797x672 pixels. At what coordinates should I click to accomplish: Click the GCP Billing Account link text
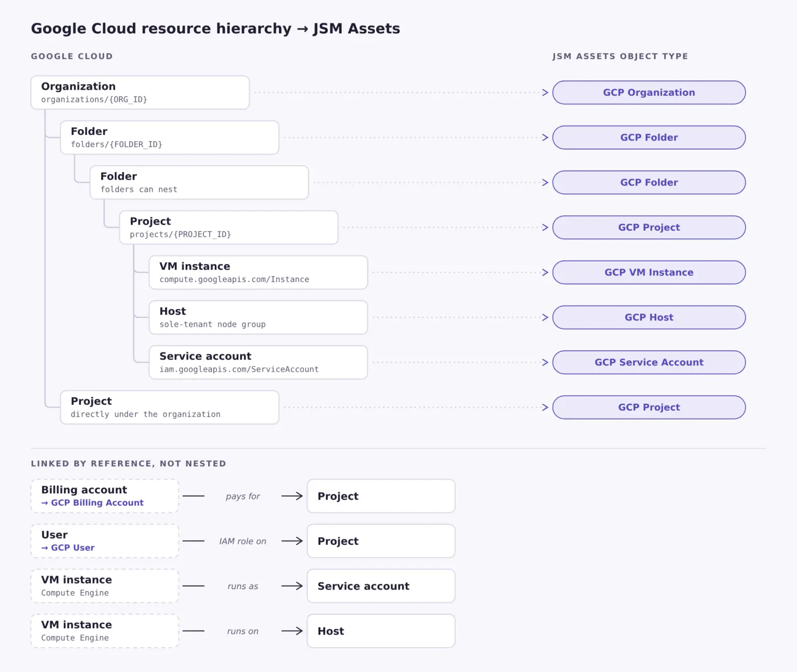(92, 503)
